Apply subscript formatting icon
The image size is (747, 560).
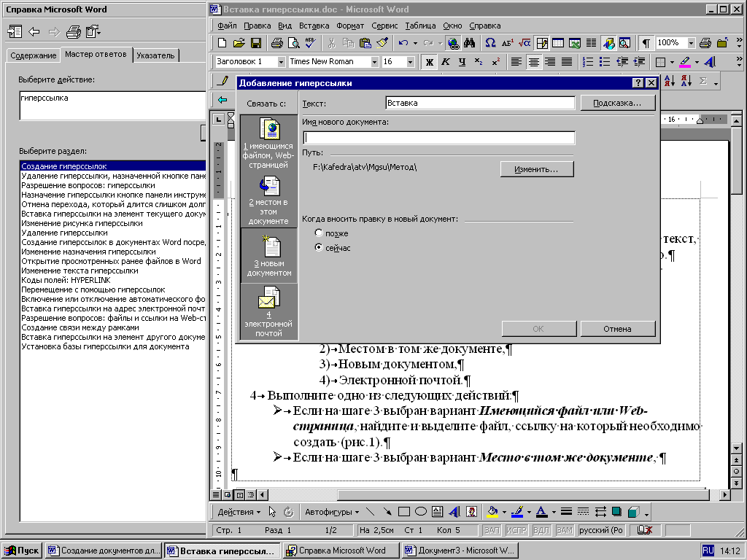[479, 62]
